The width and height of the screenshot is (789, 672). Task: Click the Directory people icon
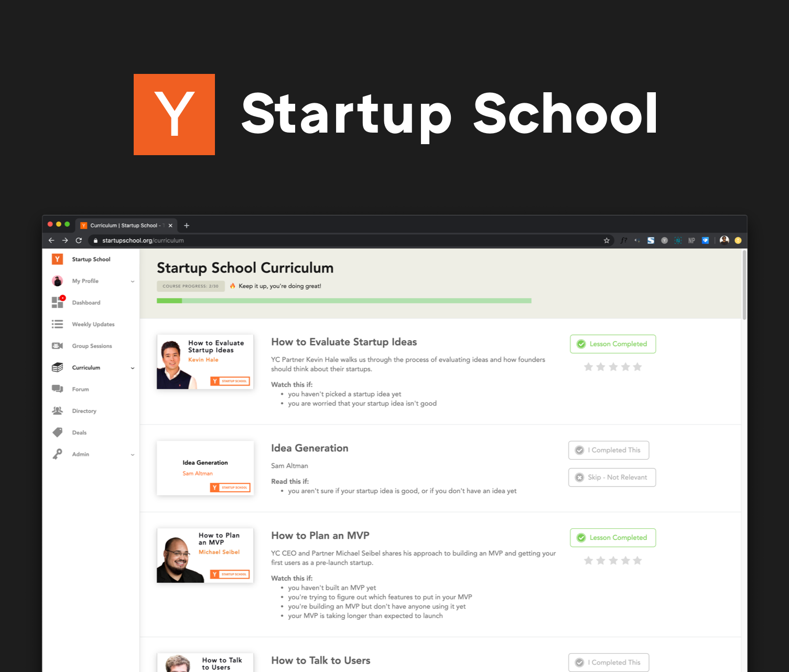pos(58,411)
